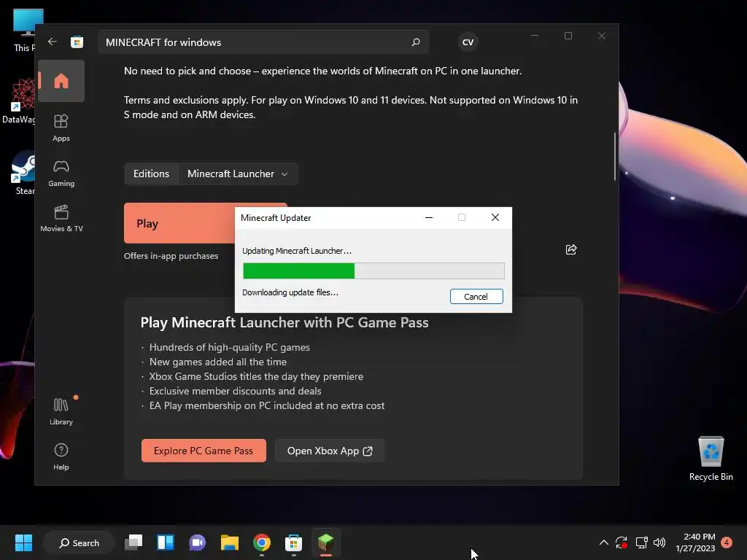This screenshot has height=560, width=747.
Task: Click the Minecraft block icon on taskbar
Action: click(x=326, y=542)
